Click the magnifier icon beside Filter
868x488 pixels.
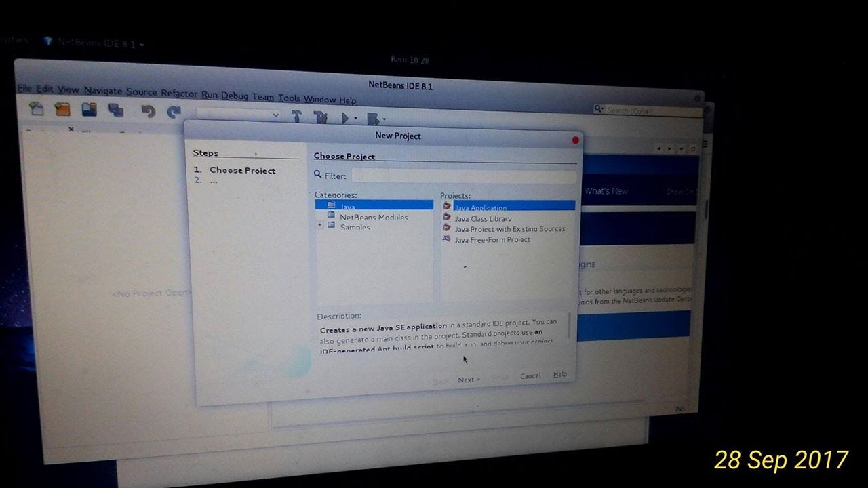pos(317,174)
